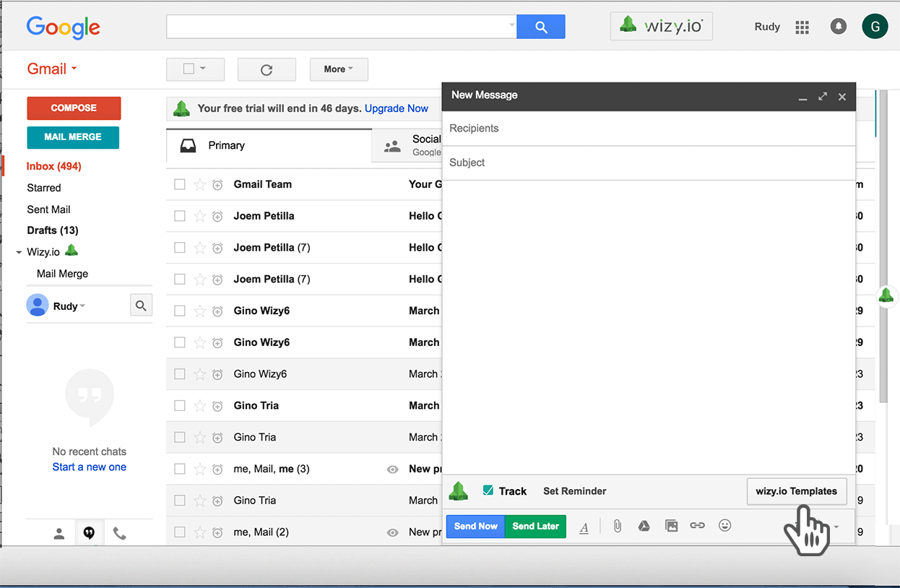900x588 pixels.
Task: Open formatting options underlined A icon
Action: pyautogui.click(x=584, y=527)
